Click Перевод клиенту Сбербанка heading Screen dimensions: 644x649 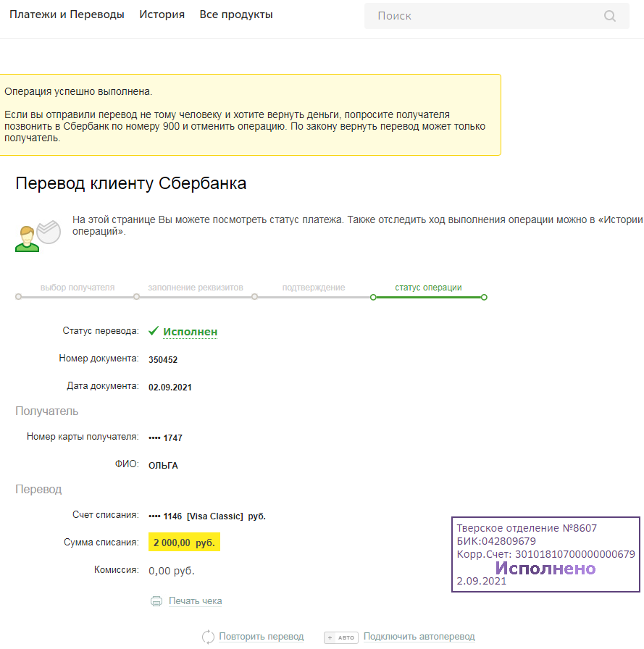(131, 183)
